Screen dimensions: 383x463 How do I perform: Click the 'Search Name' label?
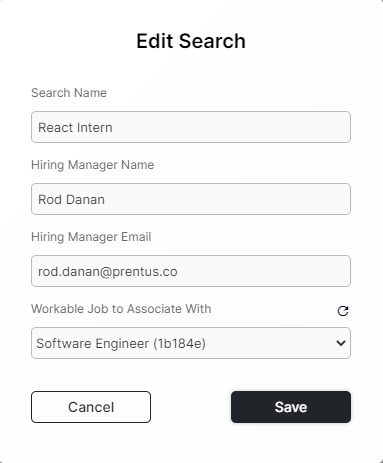point(69,93)
